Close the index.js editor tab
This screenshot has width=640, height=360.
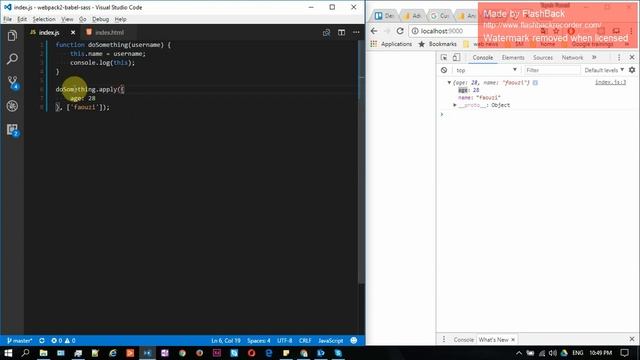tap(73, 32)
